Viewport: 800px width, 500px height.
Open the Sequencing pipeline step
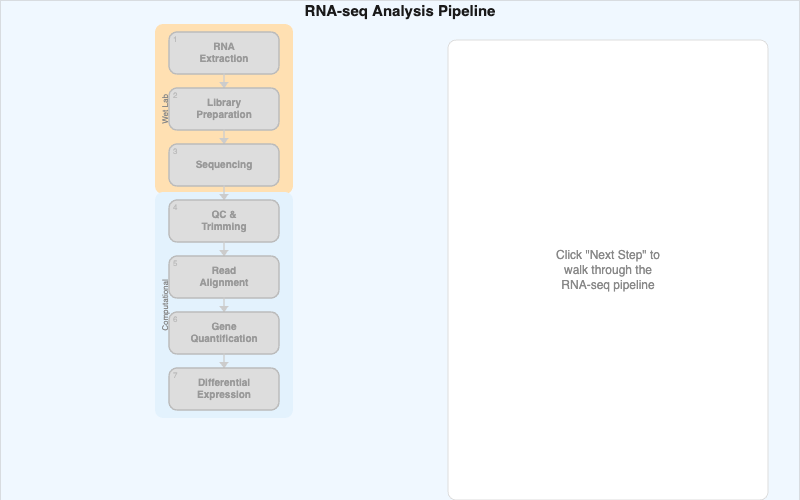[x=224, y=165]
